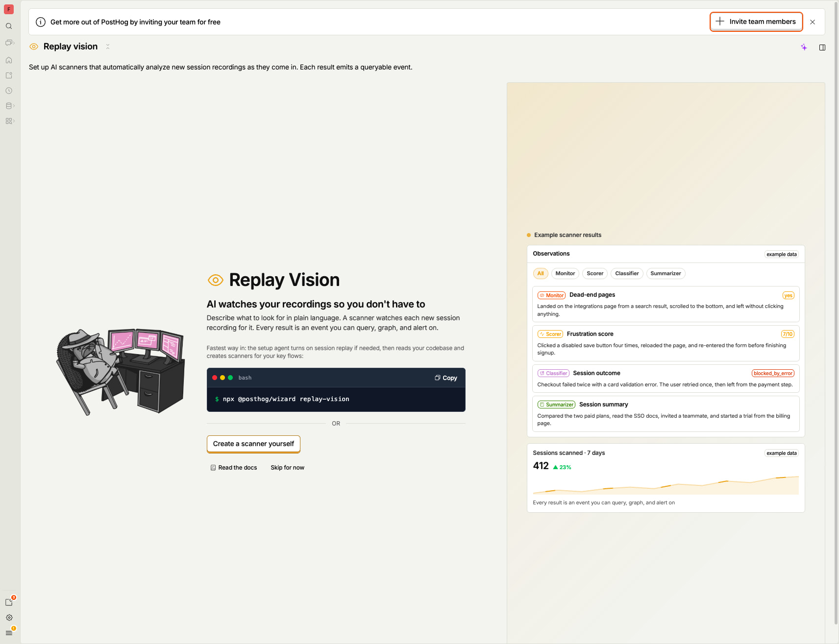
Task: Toggle the side panel layout icon
Action: [822, 48]
